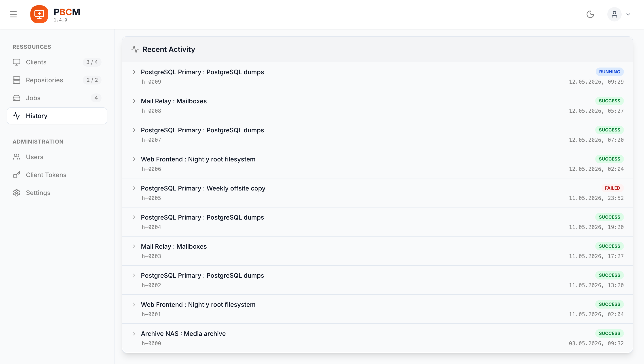The width and height of the screenshot is (644, 364).
Task: Open the Clients page
Action: point(57,62)
